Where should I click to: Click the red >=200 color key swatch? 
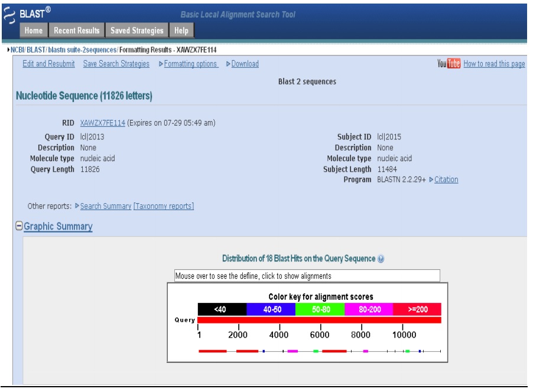(x=417, y=309)
